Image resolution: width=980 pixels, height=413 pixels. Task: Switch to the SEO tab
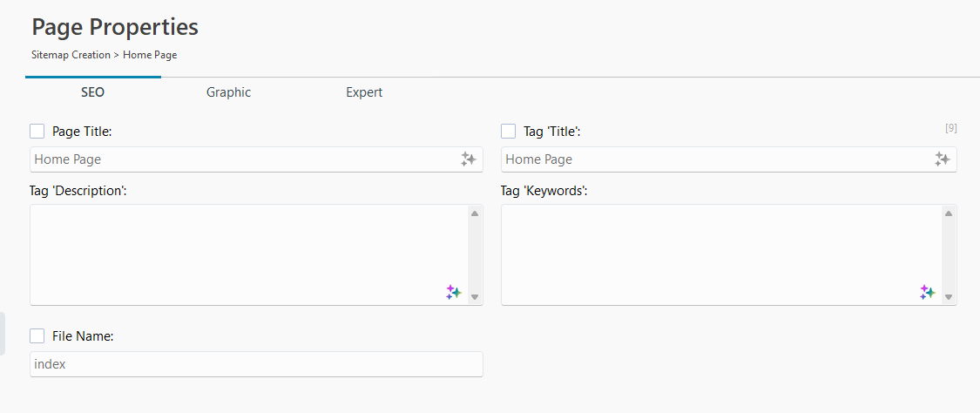pyautogui.click(x=93, y=92)
